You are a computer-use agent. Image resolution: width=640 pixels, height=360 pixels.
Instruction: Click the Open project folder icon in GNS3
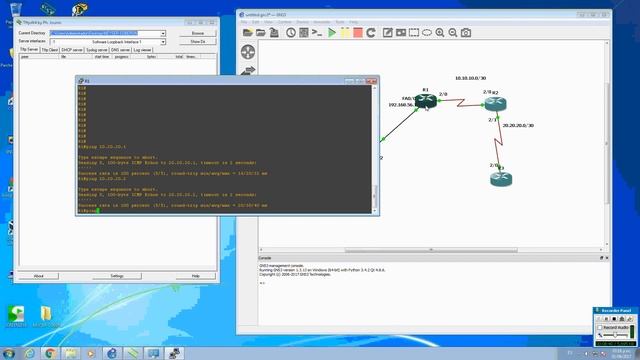click(x=260, y=33)
